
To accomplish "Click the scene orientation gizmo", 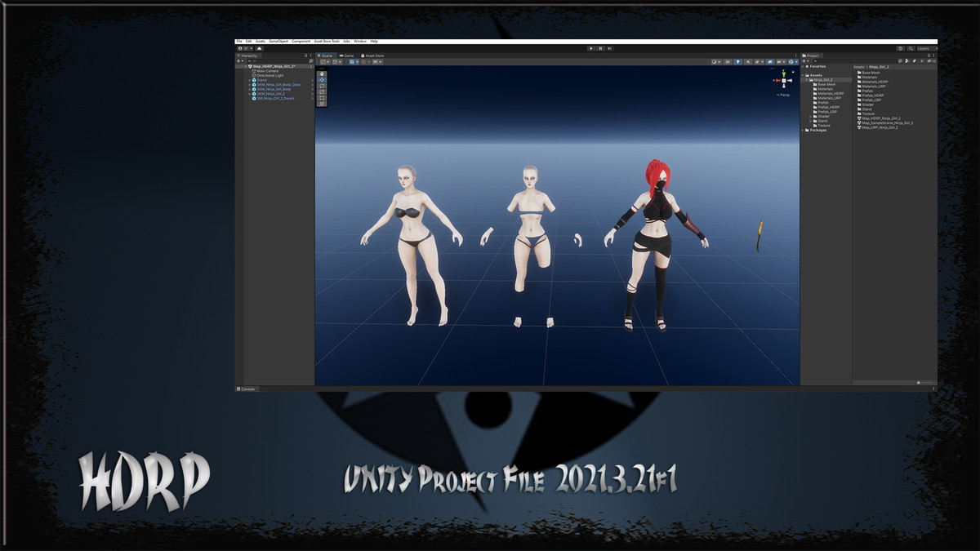I will [784, 80].
